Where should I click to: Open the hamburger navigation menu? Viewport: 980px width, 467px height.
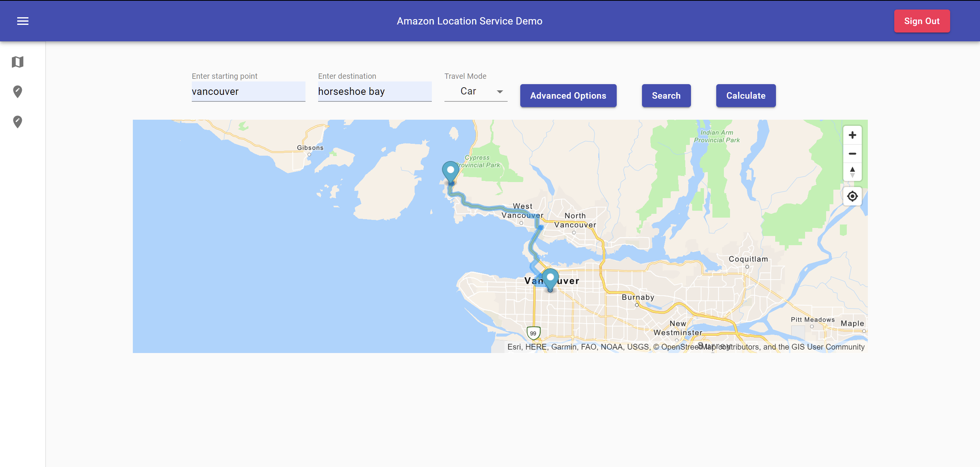point(23,21)
